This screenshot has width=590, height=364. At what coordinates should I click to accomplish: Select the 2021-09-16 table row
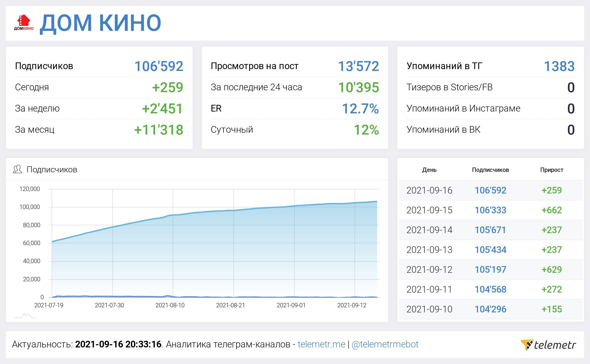click(x=429, y=191)
